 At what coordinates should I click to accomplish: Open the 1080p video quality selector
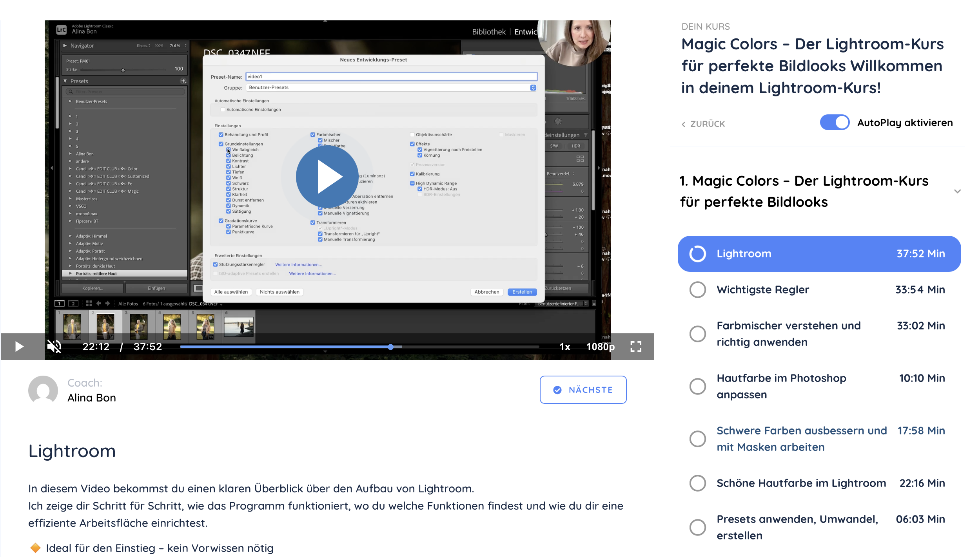coord(600,347)
